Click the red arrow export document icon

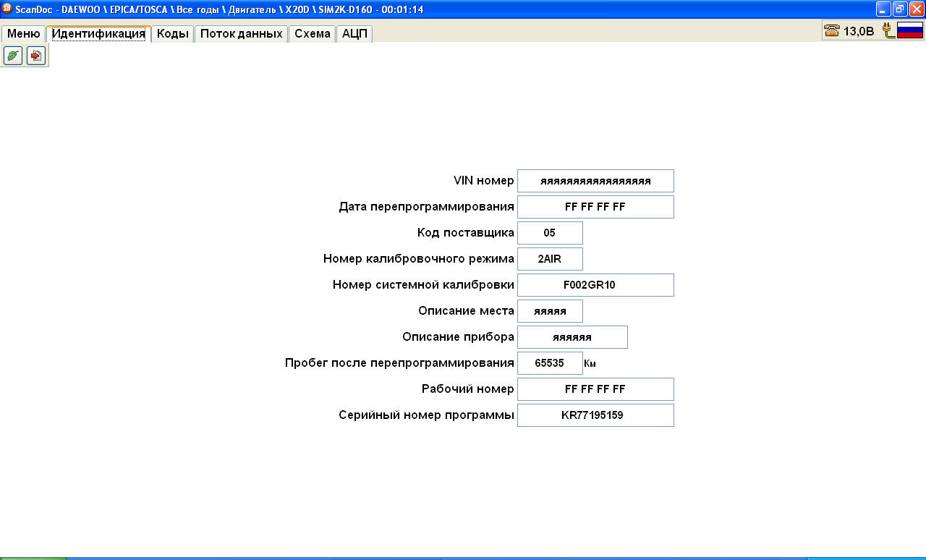click(35, 56)
